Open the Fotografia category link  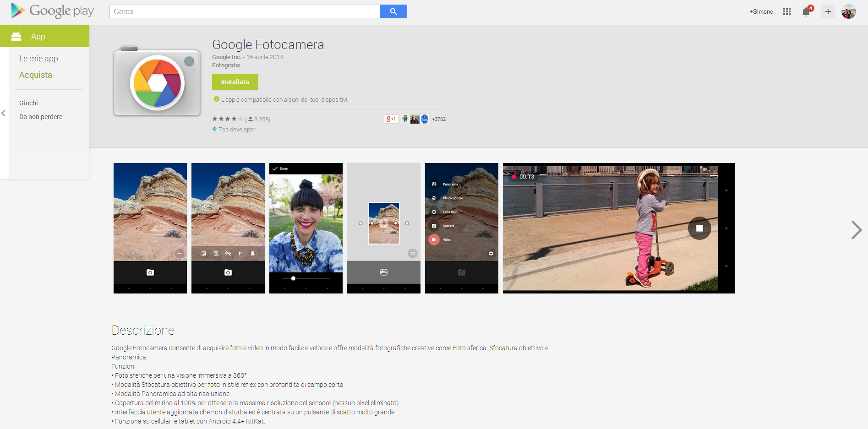(226, 65)
